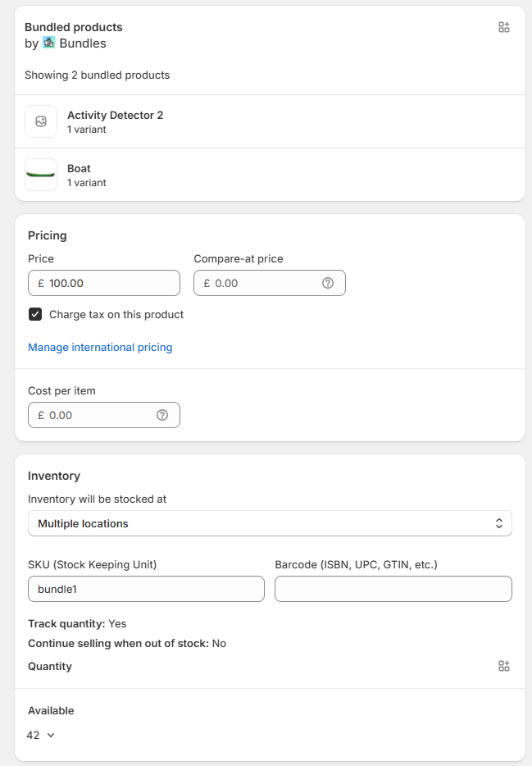Viewport: 532px width, 766px height.
Task: Click the Cost per item input
Action: point(104,415)
